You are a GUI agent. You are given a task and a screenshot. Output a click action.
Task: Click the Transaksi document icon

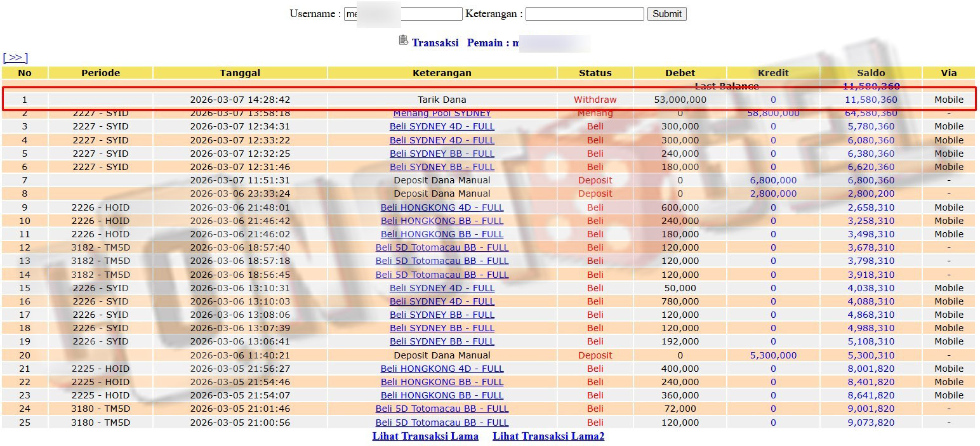click(403, 41)
